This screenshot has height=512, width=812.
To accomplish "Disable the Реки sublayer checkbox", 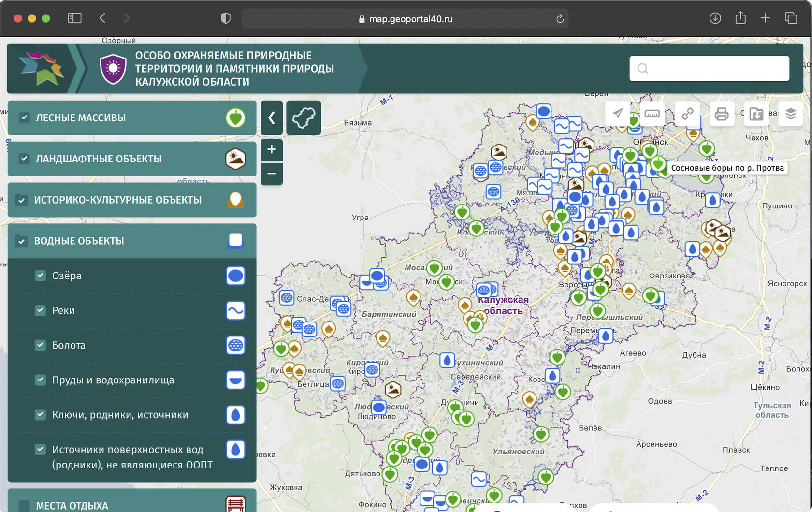I will point(40,310).
